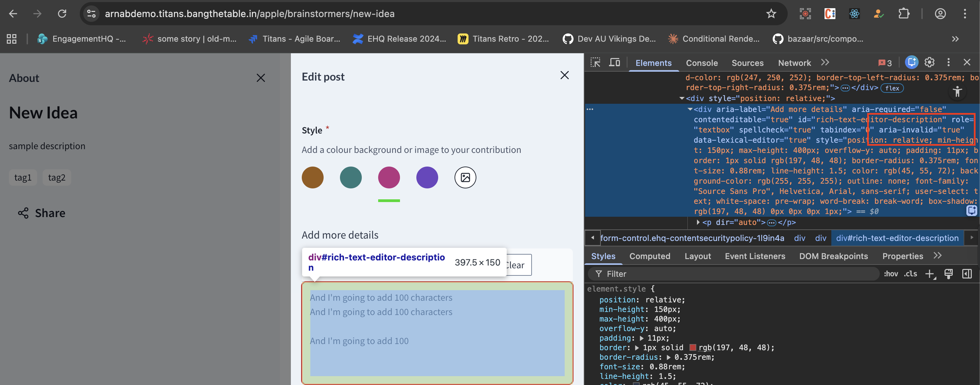Switch to the Console tab
980x385 pixels.
701,63
